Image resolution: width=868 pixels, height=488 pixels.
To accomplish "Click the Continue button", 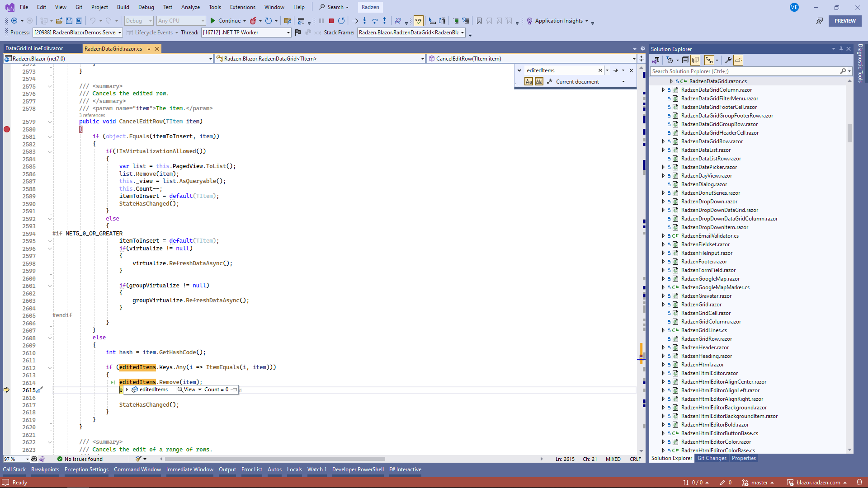I will pyautogui.click(x=226, y=21).
